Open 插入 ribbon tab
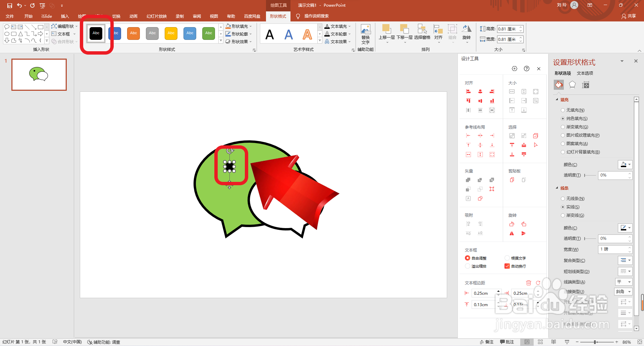 [x=65, y=16]
